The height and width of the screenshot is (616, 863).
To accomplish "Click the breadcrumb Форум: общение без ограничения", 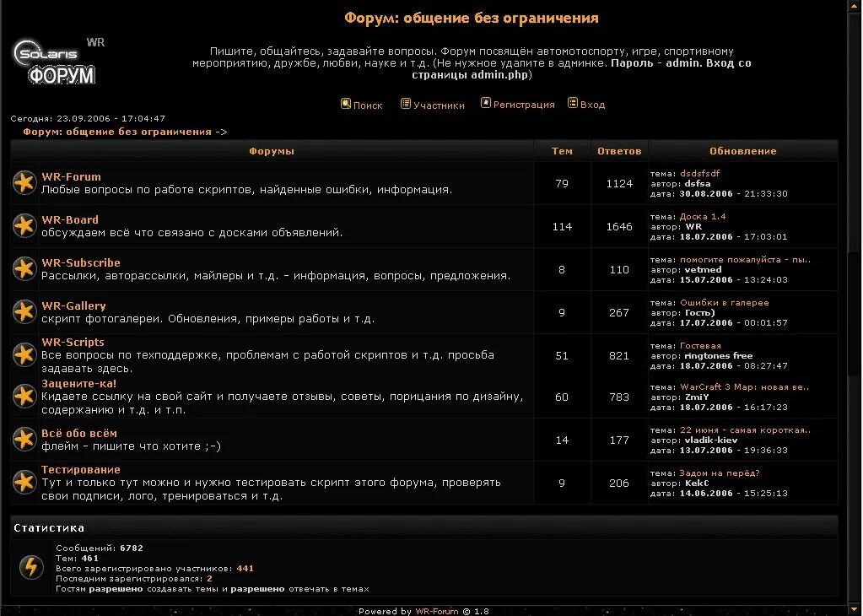I will [117, 132].
